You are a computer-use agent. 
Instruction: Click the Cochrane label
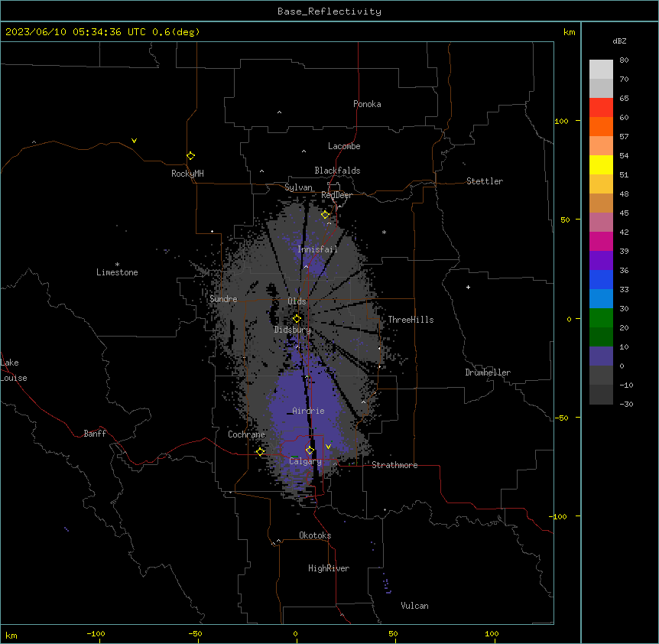246,434
